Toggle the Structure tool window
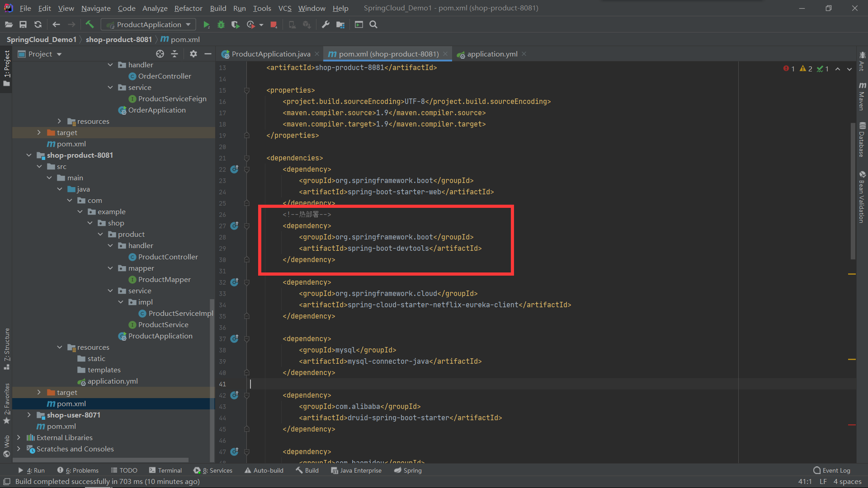The width and height of the screenshot is (868, 488). pos(7,348)
